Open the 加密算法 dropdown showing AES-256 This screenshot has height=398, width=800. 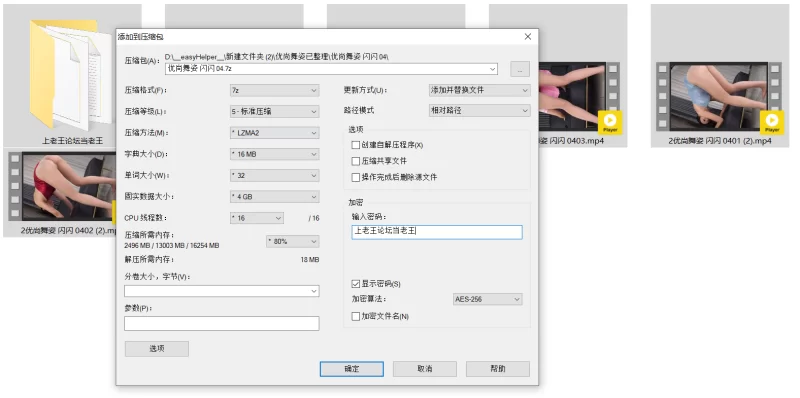[x=487, y=300]
